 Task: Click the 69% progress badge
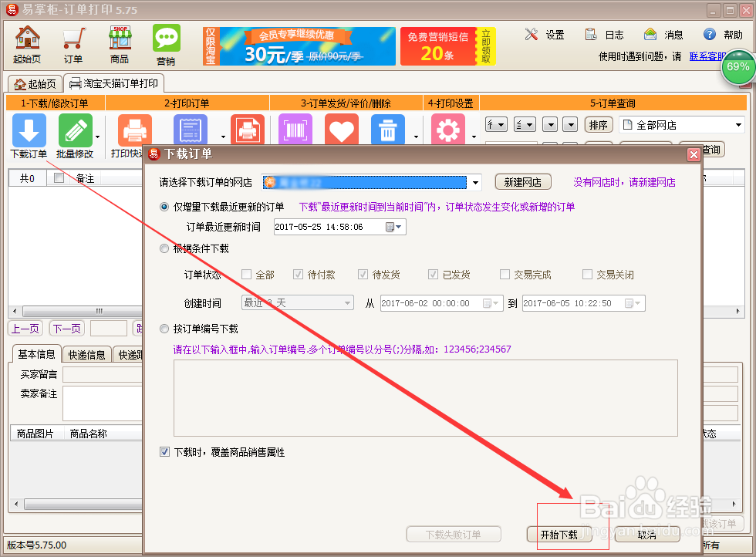[738, 68]
